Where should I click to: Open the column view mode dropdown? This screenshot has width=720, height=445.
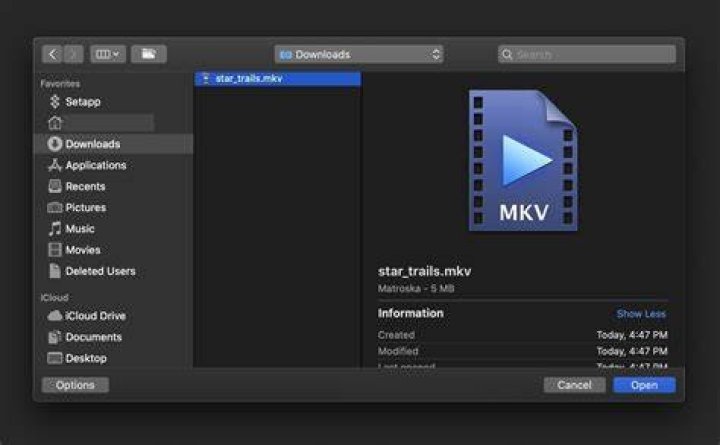[x=107, y=54]
